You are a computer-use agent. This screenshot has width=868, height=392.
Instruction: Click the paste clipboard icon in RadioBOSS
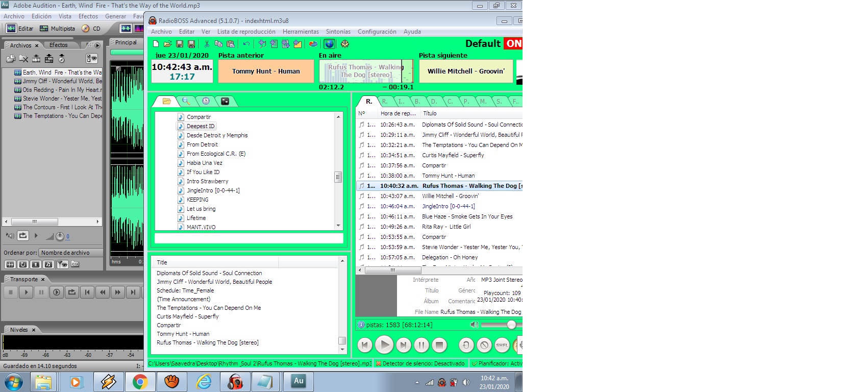[x=231, y=44]
